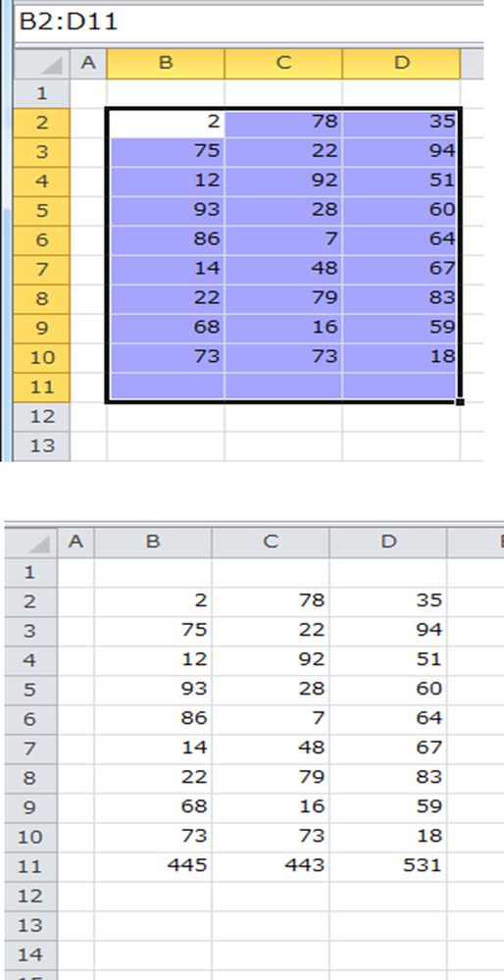Click the fill handle at selection's corner
Image resolution: width=504 pixels, height=980 pixels.
tap(460, 402)
